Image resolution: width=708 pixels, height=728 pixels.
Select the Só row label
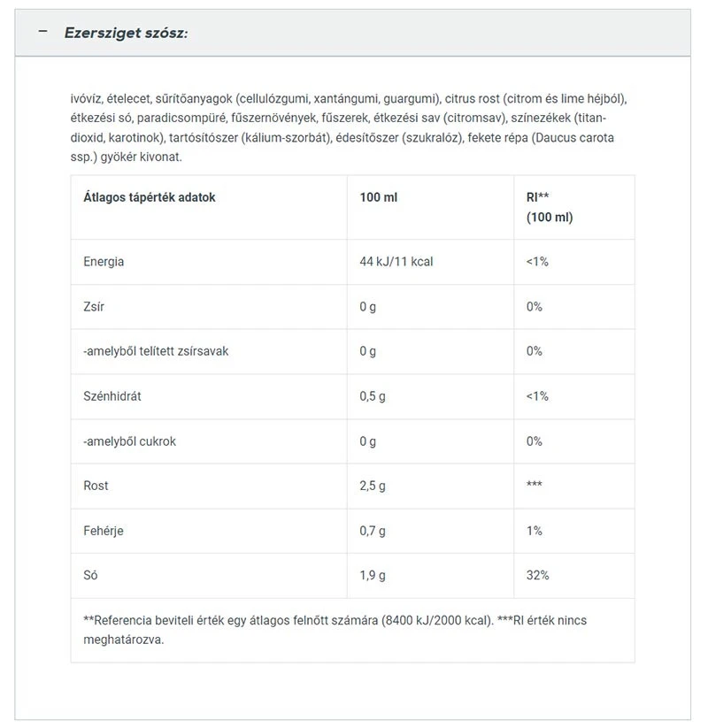pyautogui.click(x=90, y=575)
